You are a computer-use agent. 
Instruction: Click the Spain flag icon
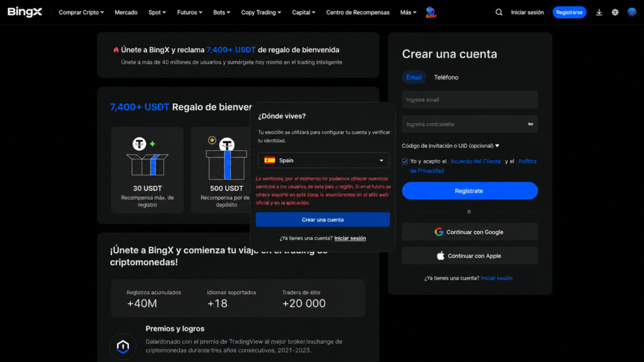click(269, 160)
